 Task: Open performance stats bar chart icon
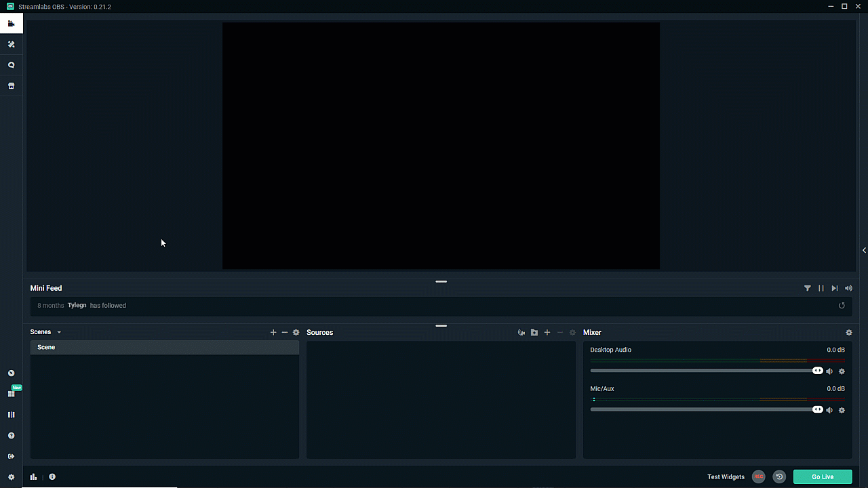(x=33, y=477)
